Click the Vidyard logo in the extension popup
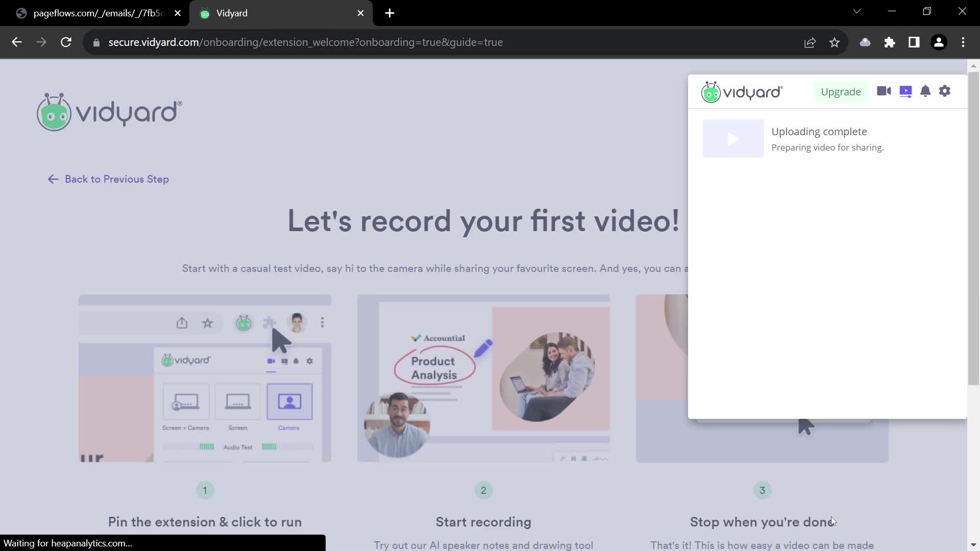The image size is (980, 551). pyautogui.click(x=742, y=92)
